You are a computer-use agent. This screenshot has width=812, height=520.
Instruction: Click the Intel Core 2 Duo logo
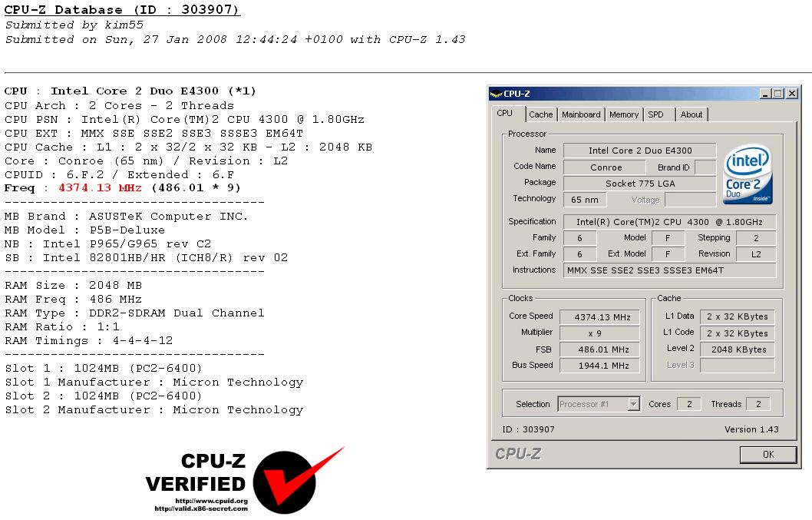coord(748,174)
